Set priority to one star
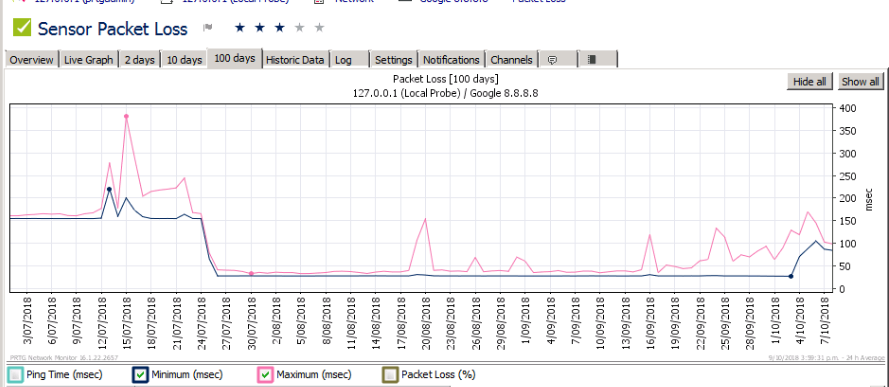Viewport: 889px width, 387px height. [x=240, y=27]
